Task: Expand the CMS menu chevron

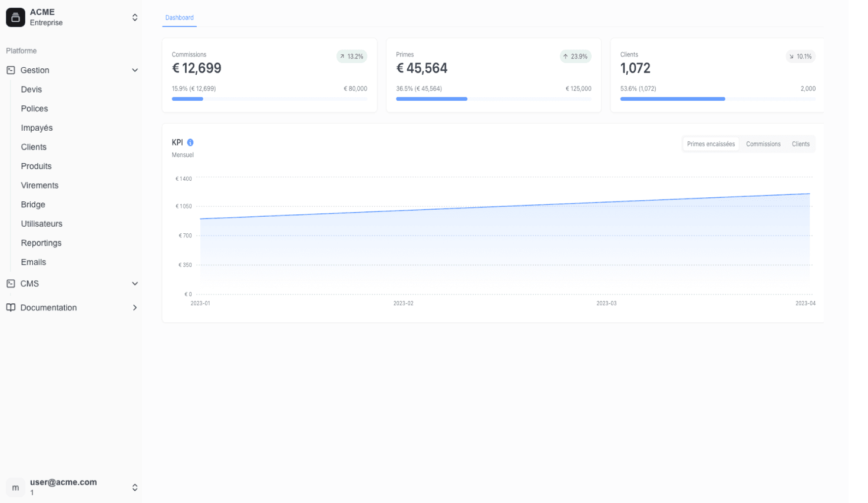Action: (135, 283)
